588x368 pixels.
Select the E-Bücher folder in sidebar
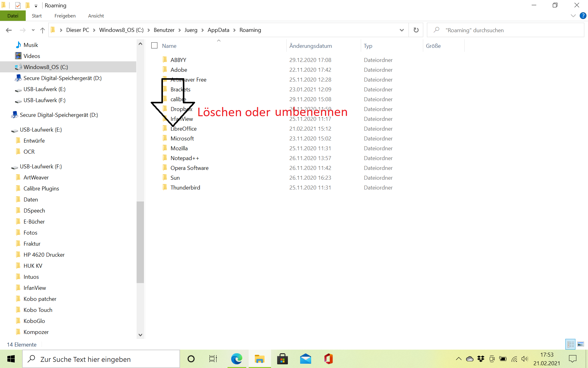click(x=34, y=221)
